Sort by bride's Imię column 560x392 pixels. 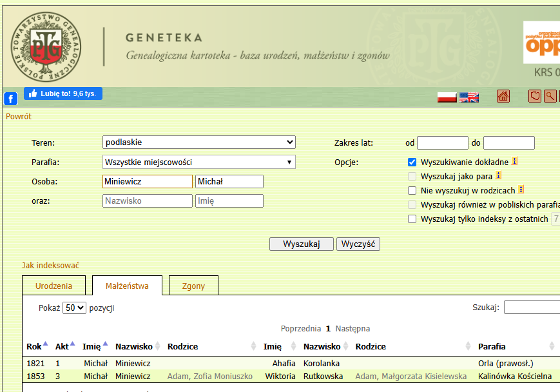click(280, 346)
